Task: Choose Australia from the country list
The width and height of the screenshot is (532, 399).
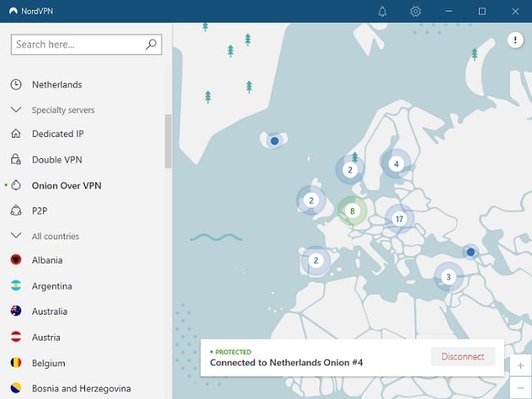Action: tap(50, 311)
